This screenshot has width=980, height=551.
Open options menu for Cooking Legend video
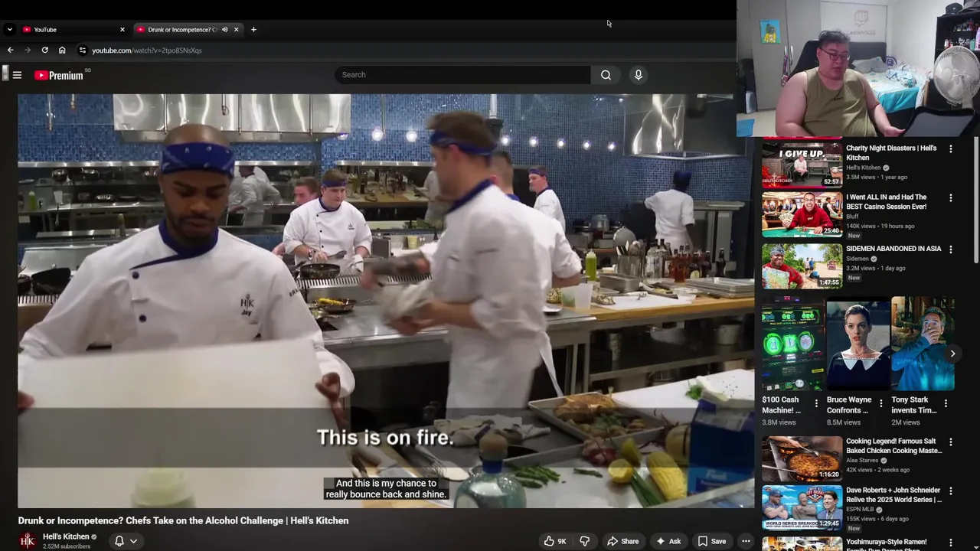click(951, 442)
